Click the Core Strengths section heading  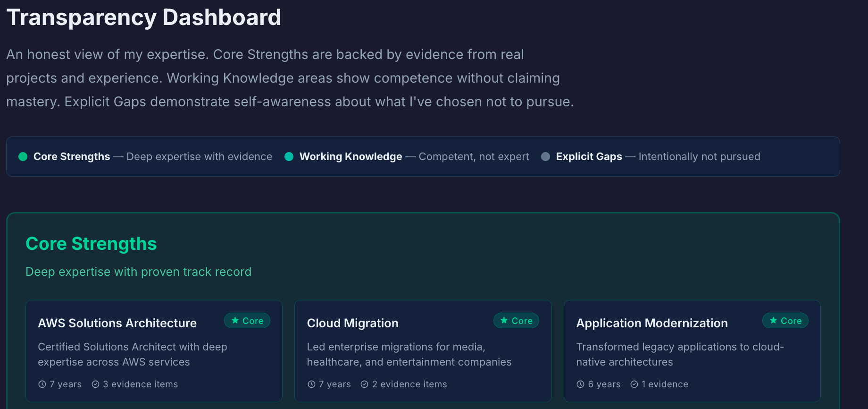tap(91, 244)
